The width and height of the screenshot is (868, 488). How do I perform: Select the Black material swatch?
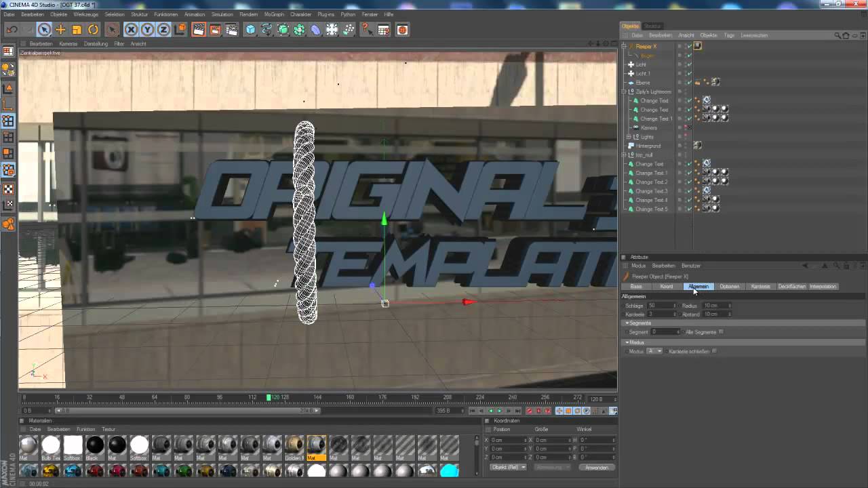95,447
